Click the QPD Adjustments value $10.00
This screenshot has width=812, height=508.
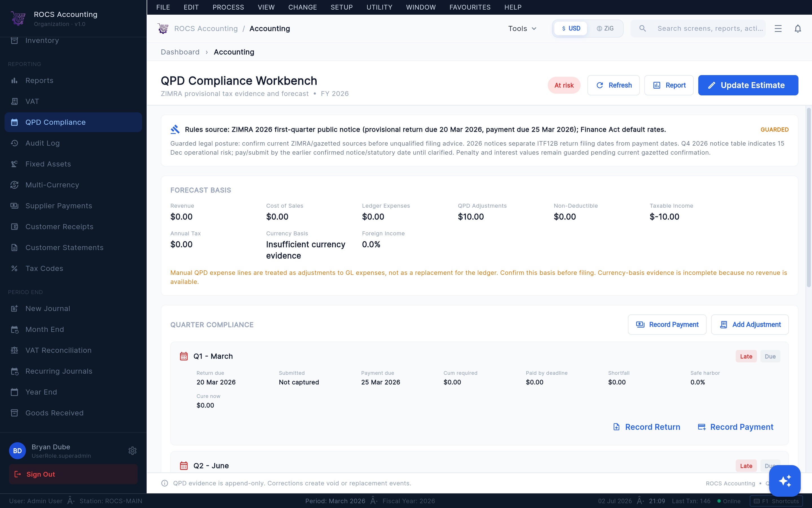click(x=471, y=217)
